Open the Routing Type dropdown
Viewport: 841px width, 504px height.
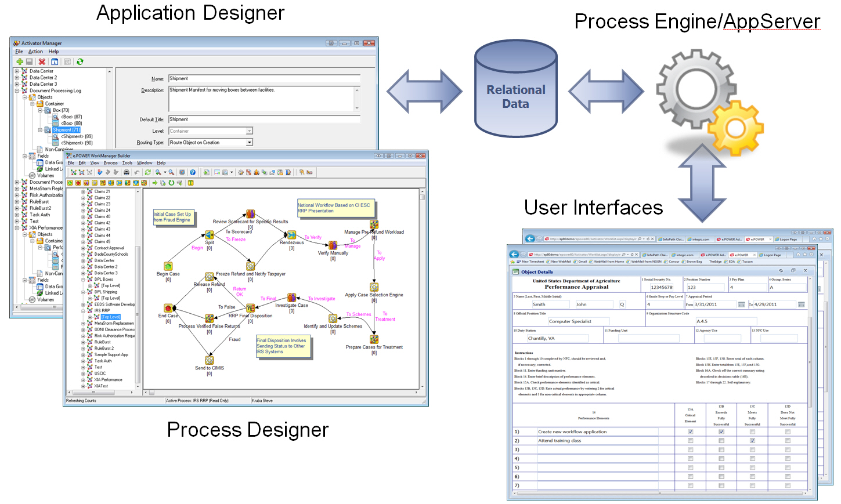(x=250, y=142)
